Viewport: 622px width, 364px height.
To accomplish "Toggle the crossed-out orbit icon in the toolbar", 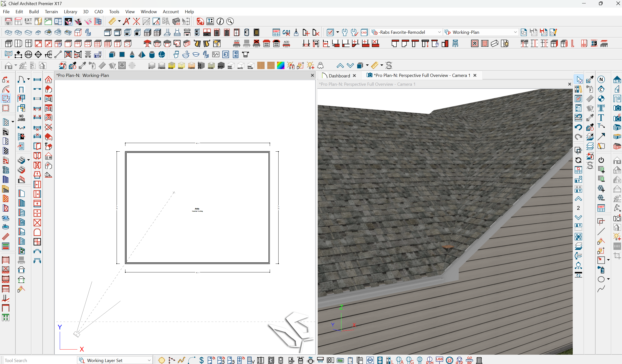I will (x=389, y=65).
